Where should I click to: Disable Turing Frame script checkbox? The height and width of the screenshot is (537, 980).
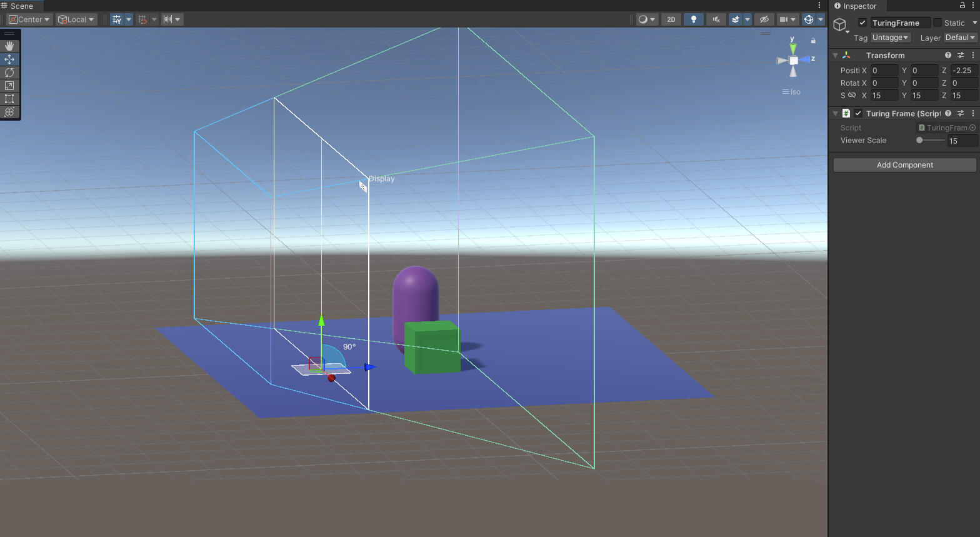click(x=858, y=113)
